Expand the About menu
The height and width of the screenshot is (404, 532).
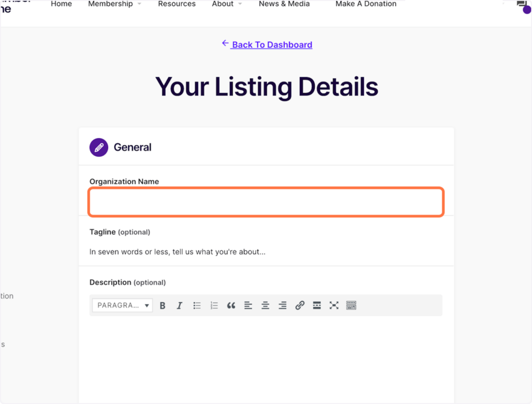pos(227,4)
